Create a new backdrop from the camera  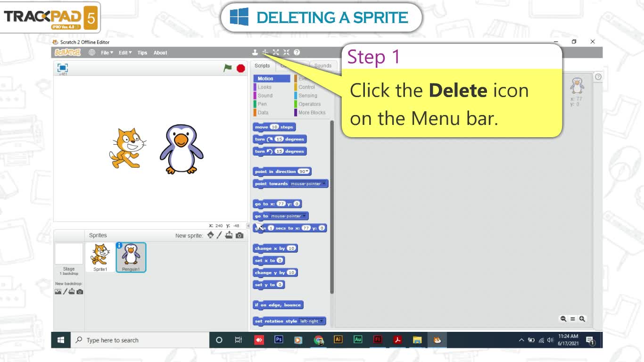point(80,292)
